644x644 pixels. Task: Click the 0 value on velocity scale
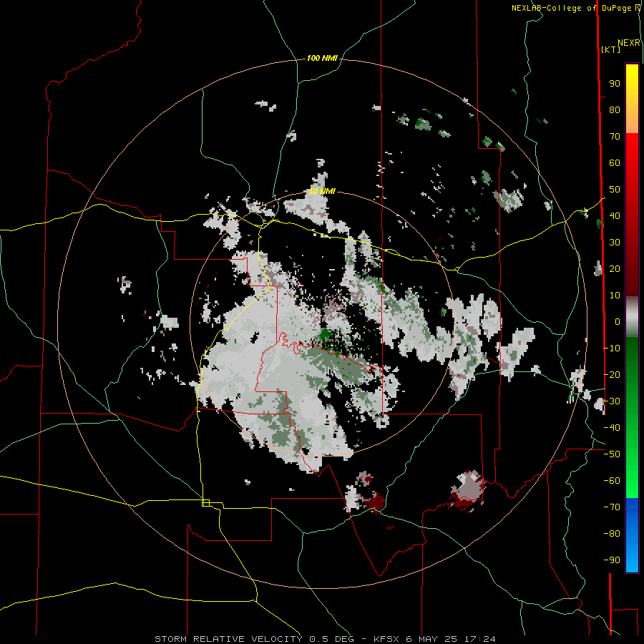point(618,322)
